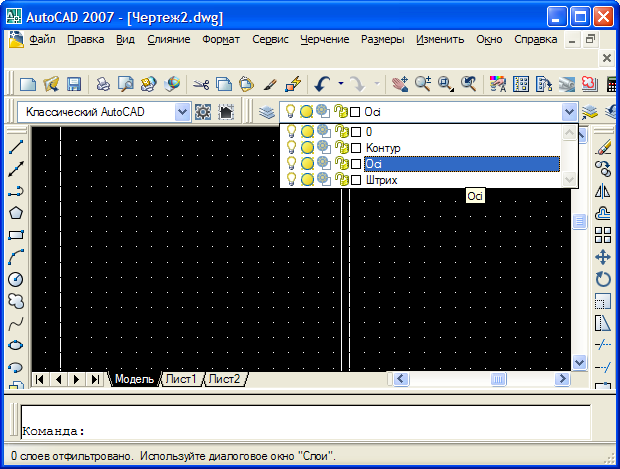Undo the last action with the Undo arrow
The height and width of the screenshot is (469, 620).
[x=323, y=84]
